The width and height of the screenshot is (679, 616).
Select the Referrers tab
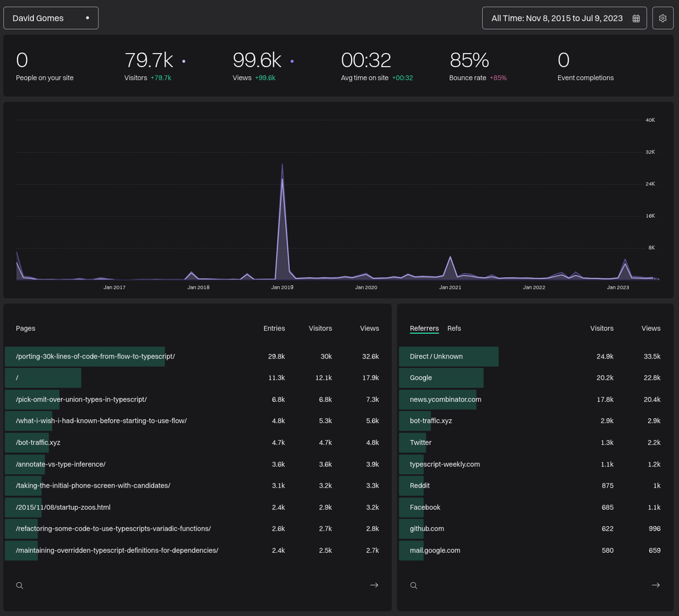click(x=424, y=328)
